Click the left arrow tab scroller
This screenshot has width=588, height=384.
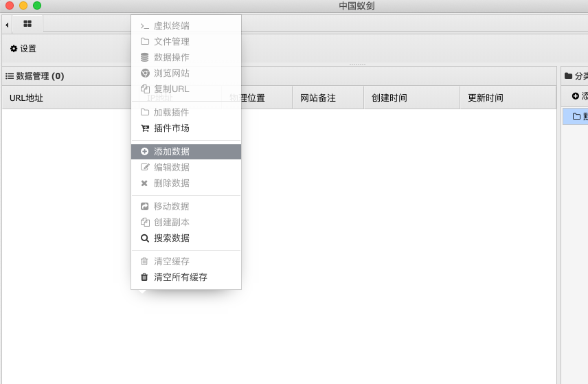point(7,25)
